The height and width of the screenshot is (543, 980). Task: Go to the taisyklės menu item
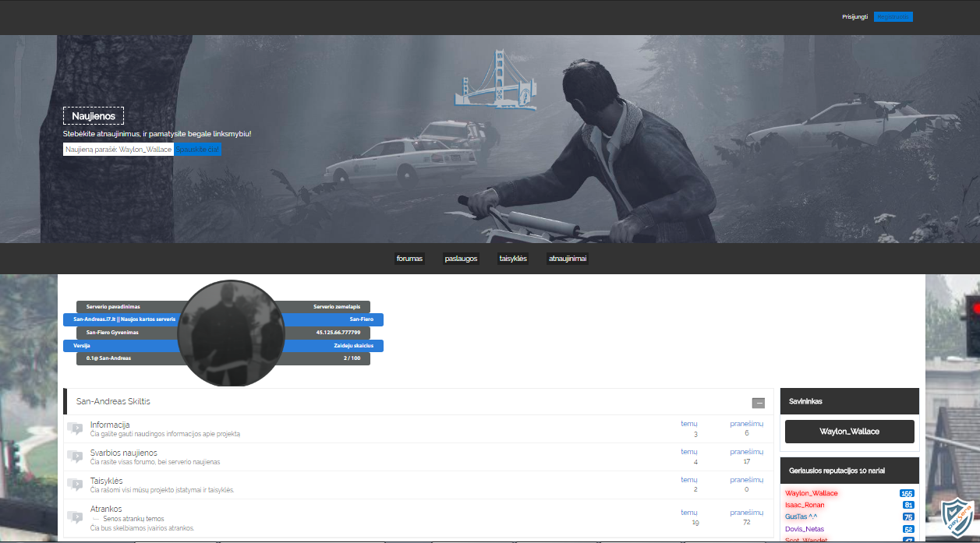[513, 259]
